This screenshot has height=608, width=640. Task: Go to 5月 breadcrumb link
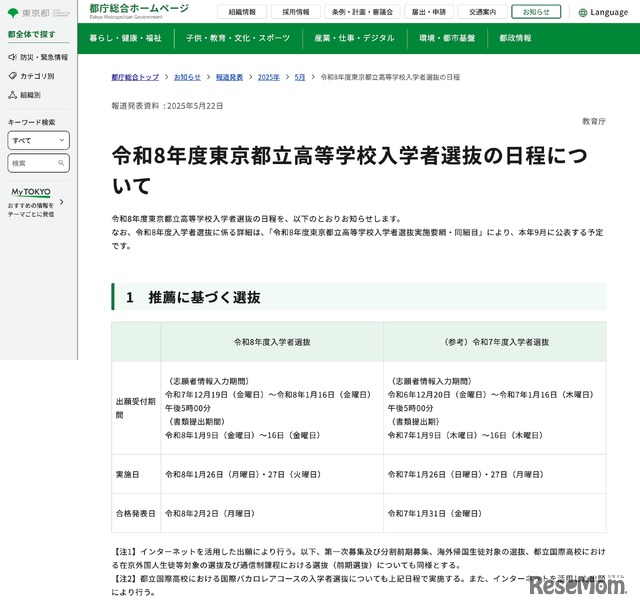click(x=300, y=77)
